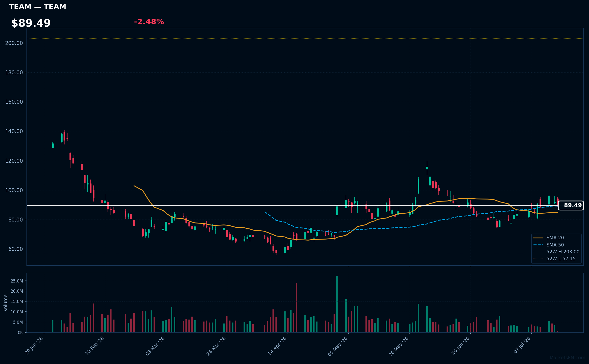Select the $89.49 price header
The height and width of the screenshot is (364, 589).
click(x=31, y=23)
